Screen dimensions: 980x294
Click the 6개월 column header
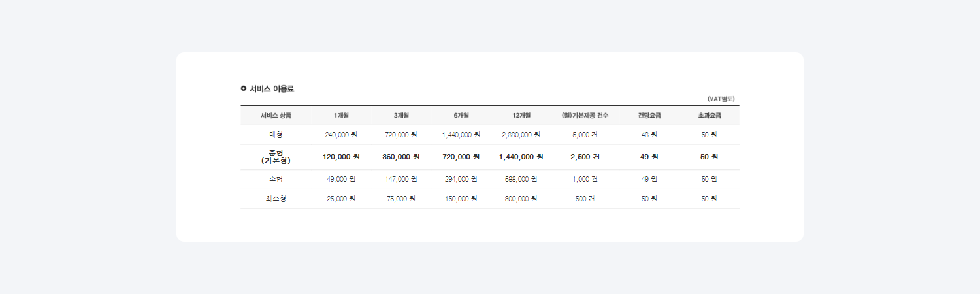(461, 116)
